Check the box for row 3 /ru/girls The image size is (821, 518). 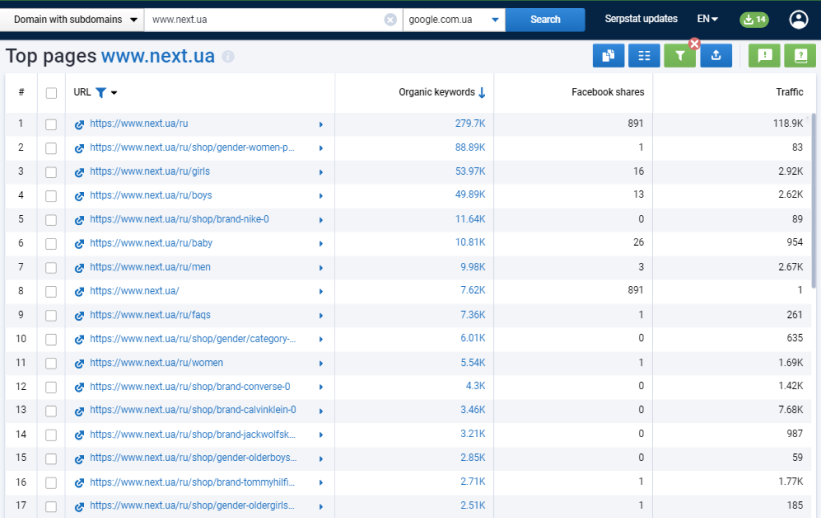click(51, 172)
